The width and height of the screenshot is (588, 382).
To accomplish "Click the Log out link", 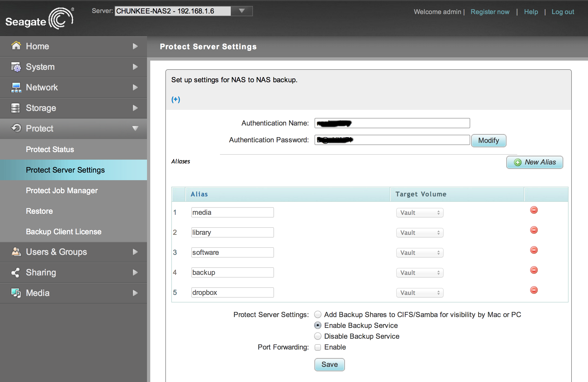I will pyautogui.click(x=563, y=12).
